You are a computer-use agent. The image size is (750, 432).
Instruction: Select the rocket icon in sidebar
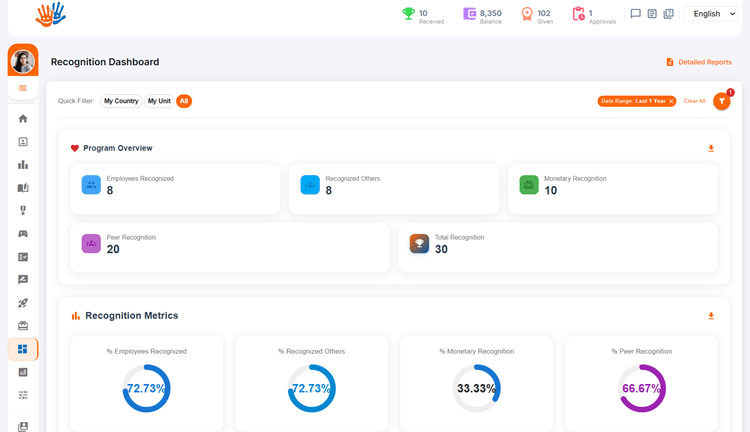point(22,303)
